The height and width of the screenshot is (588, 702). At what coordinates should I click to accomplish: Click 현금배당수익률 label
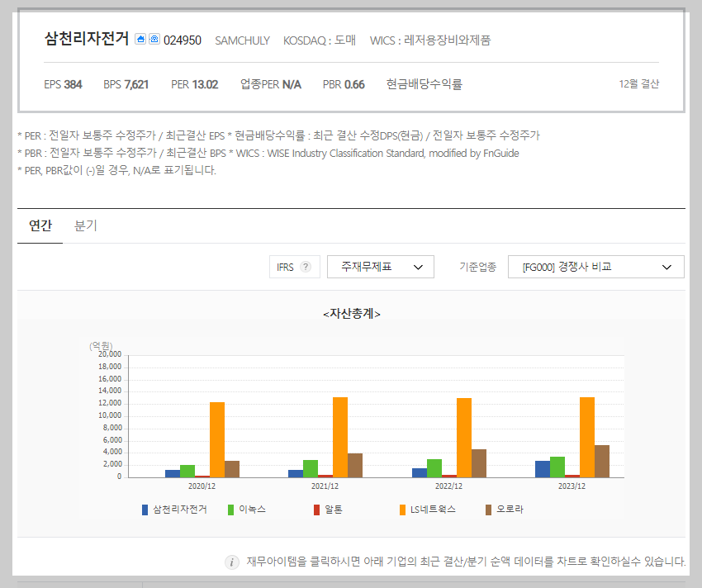coord(424,83)
